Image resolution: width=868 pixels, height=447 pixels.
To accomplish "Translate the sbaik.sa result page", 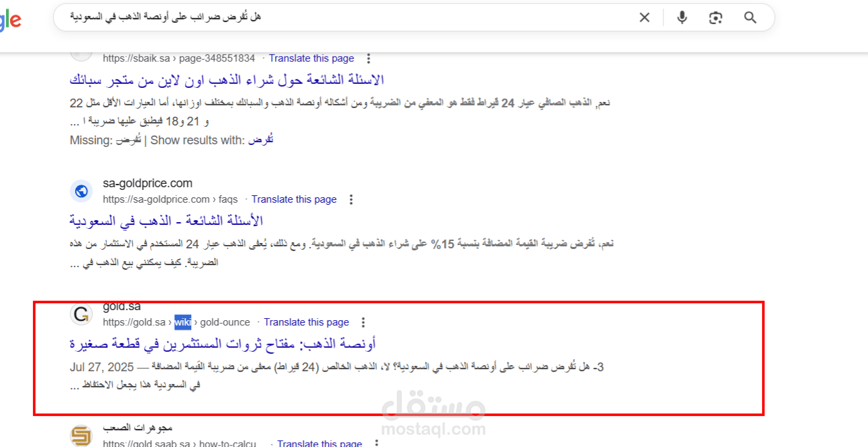I will click(311, 58).
